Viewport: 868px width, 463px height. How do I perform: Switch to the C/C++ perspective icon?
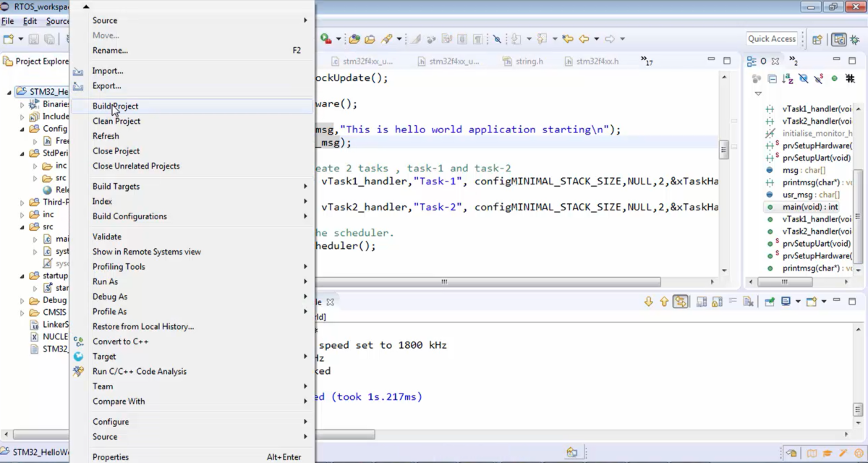tap(840, 38)
